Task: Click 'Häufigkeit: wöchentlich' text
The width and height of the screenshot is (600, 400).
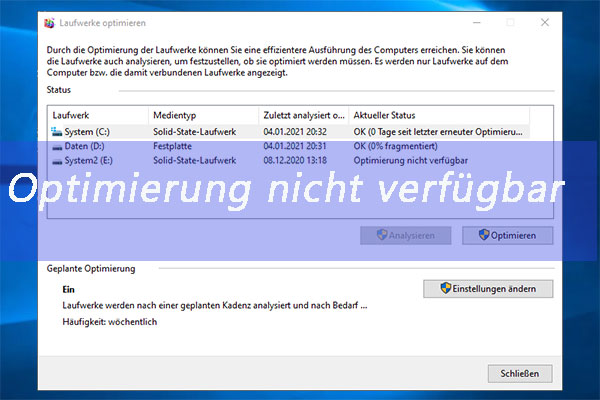Action: 110,322
